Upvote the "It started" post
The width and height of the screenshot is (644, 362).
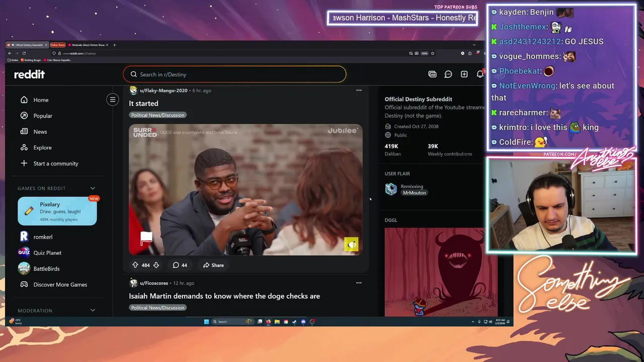[135, 265]
